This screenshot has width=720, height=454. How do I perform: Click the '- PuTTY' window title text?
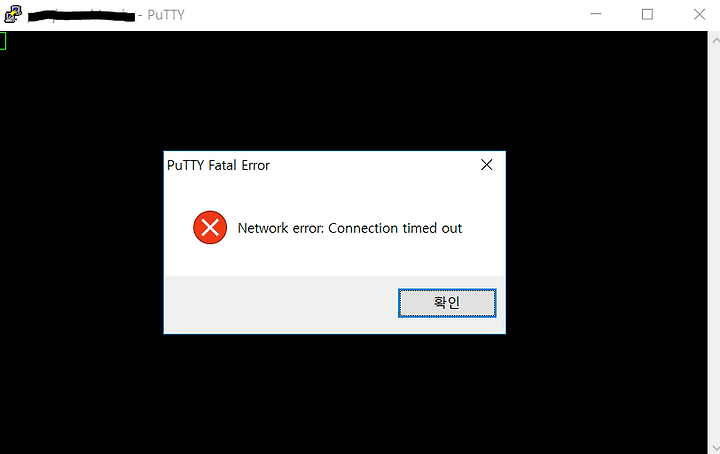click(x=161, y=15)
